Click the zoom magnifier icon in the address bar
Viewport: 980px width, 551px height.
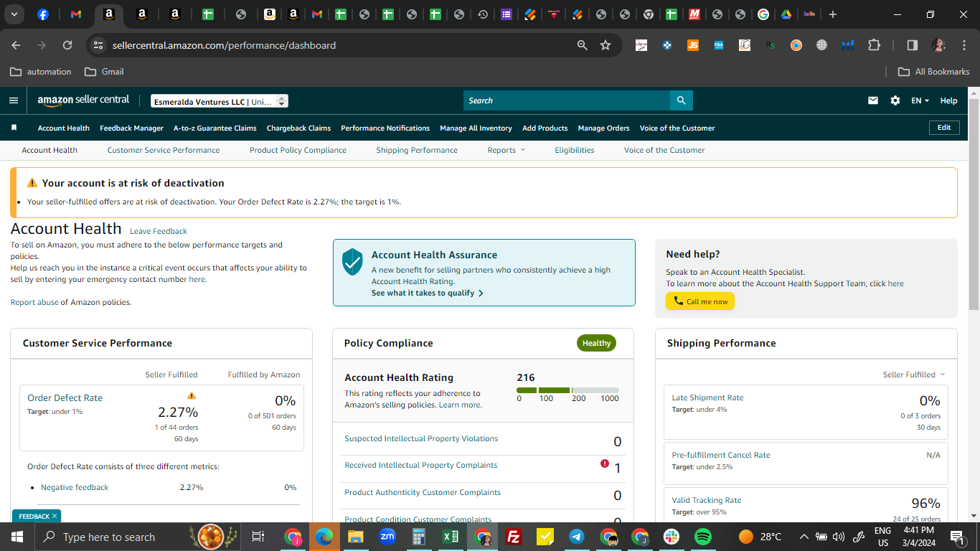pos(583,45)
